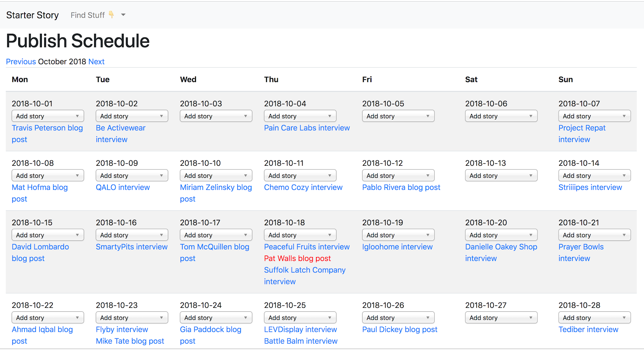The width and height of the screenshot is (644, 350).
Task: Open Add story dropdown for 2018-10-13
Action: click(502, 175)
